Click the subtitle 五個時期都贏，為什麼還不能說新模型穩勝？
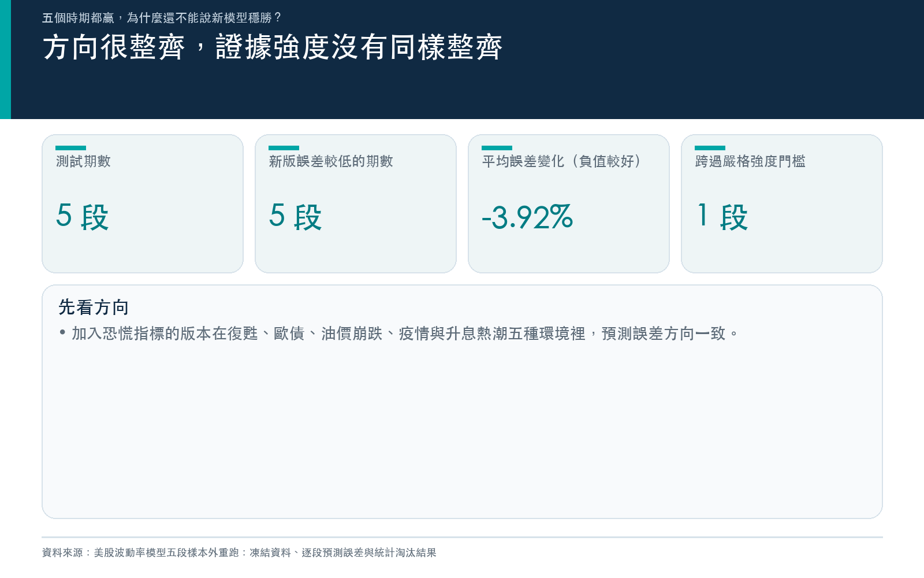Screen dimensions: 924x578 (x=162, y=18)
